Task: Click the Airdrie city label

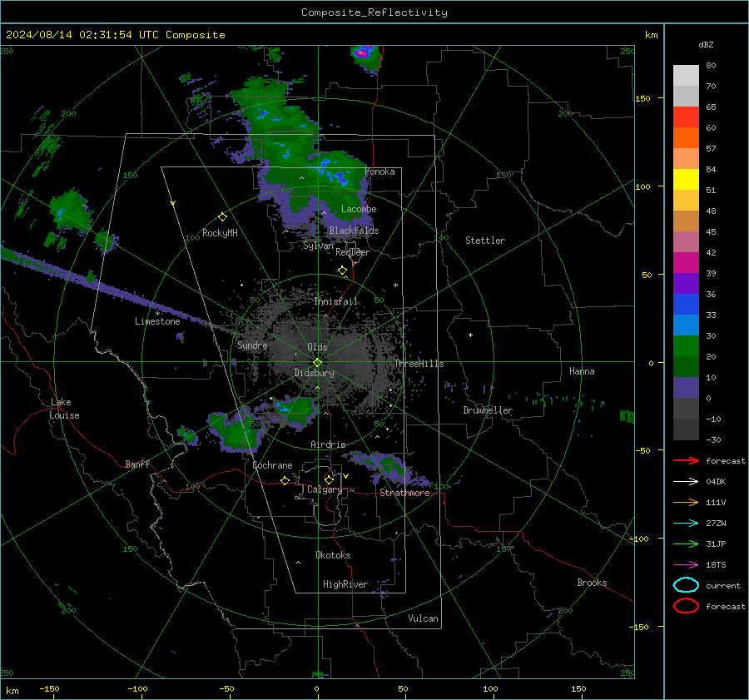Action: [x=328, y=444]
